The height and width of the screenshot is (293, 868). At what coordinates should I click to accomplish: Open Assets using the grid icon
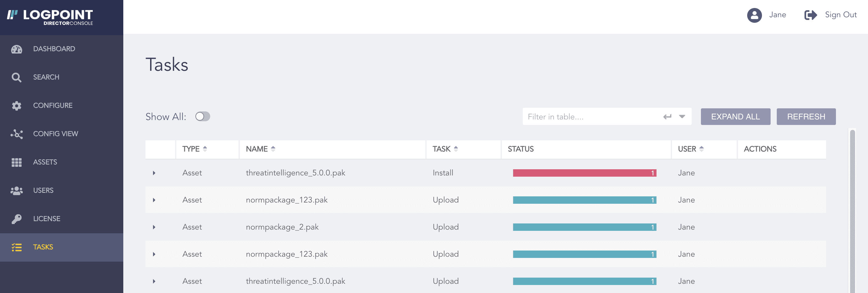16,162
